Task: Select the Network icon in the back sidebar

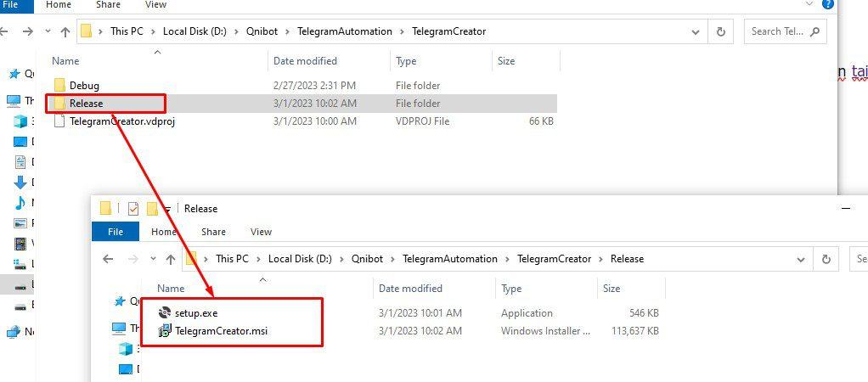Action: click(14, 332)
